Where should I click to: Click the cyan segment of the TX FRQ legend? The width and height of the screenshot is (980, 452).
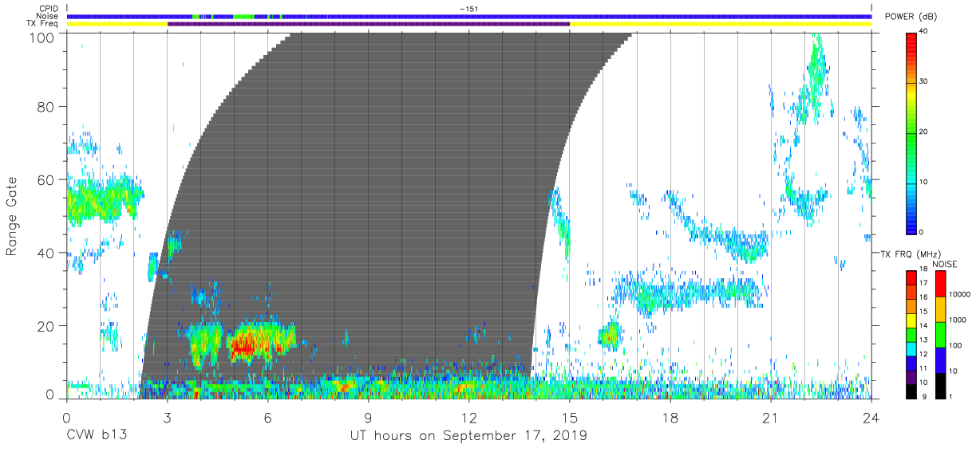pos(911,349)
